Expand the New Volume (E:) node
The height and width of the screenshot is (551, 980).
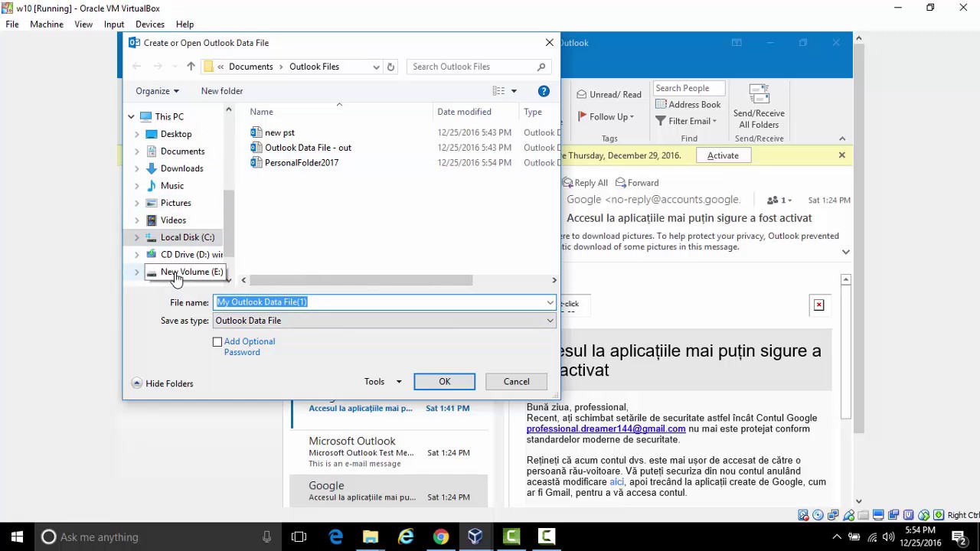tap(137, 272)
